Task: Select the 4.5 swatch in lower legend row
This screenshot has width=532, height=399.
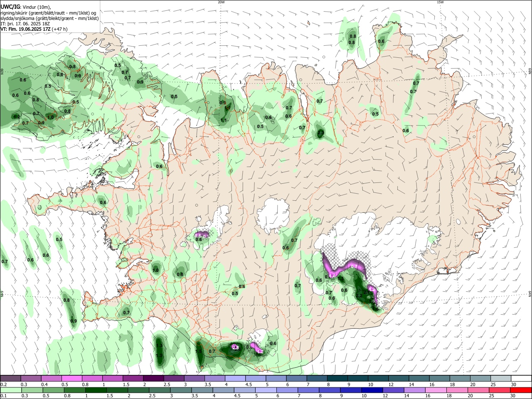Action: tap(244, 390)
